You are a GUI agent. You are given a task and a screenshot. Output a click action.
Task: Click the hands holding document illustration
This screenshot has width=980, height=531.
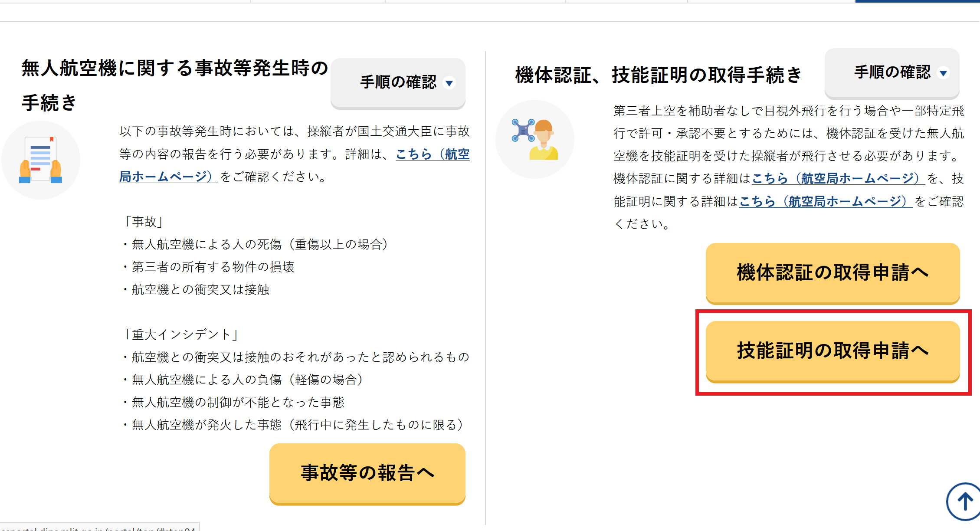click(x=41, y=160)
